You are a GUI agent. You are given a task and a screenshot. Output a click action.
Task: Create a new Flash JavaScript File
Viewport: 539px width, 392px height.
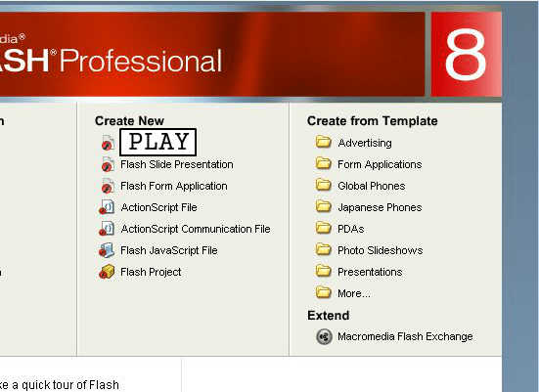169,250
